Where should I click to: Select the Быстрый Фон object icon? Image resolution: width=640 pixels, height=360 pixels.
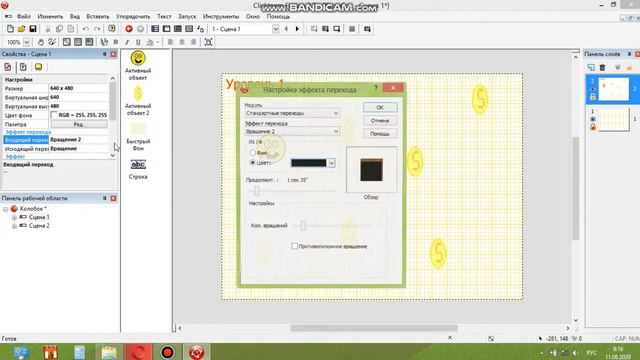pos(138,129)
